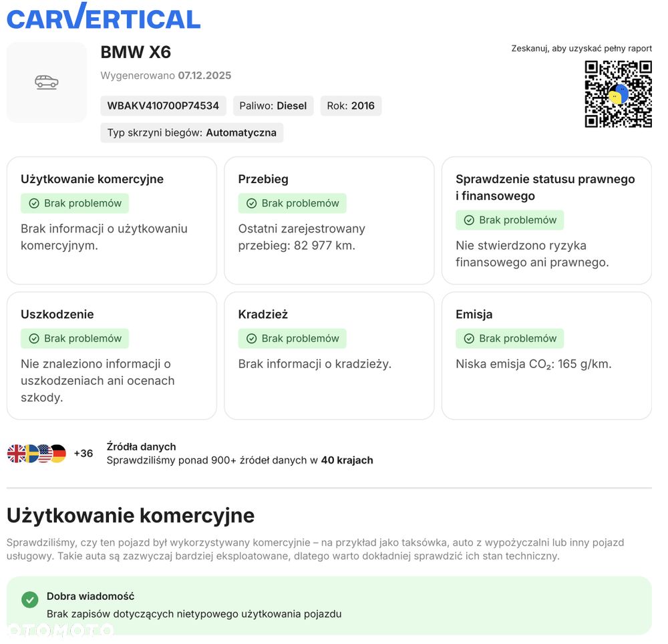Click Sprawdzenie statusu prawnego i finansowego heading
Viewport: 668px width, 644px height.
(x=545, y=188)
